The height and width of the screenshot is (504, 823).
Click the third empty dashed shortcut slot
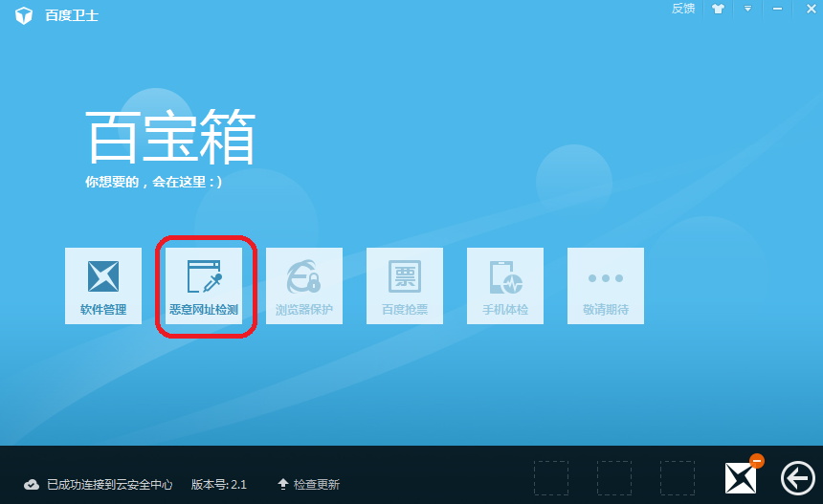[x=678, y=478]
